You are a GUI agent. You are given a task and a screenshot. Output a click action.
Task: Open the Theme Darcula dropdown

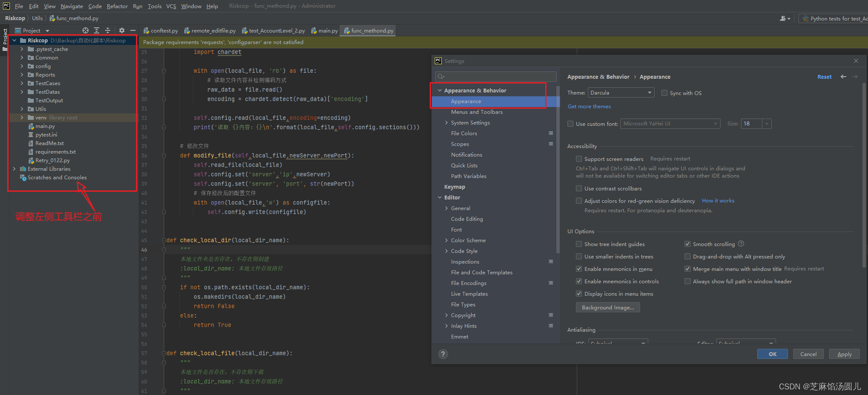(621, 92)
